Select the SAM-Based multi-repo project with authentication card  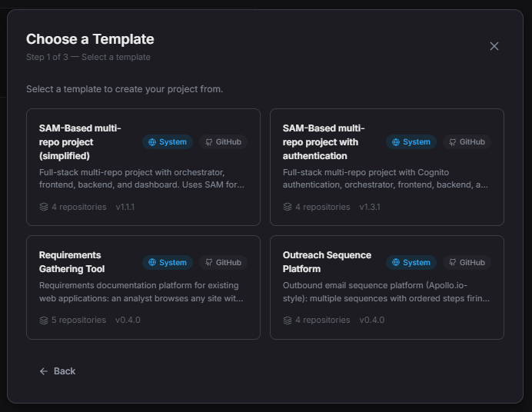387,167
